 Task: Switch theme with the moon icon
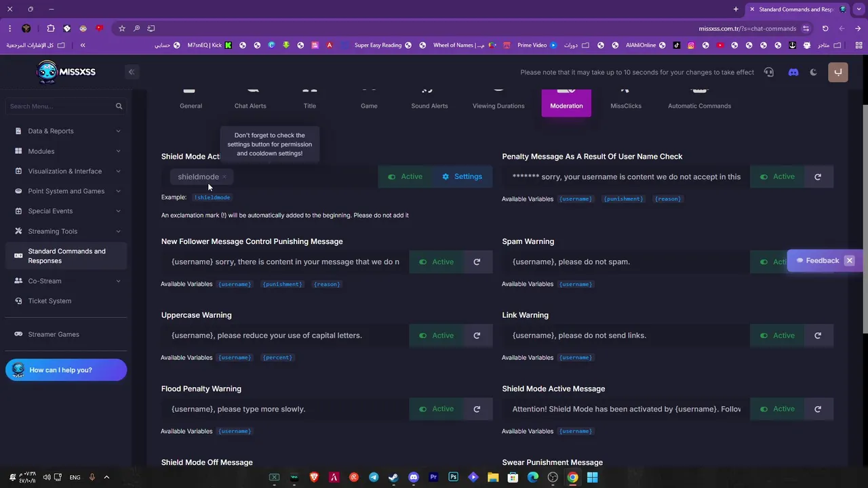(814, 72)
